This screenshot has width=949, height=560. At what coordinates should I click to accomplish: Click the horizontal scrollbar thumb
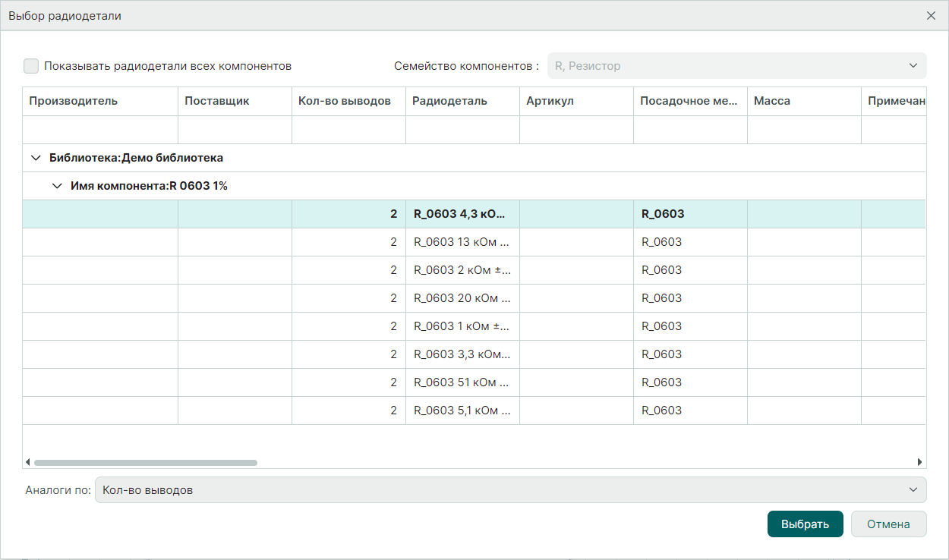[146, 462]
